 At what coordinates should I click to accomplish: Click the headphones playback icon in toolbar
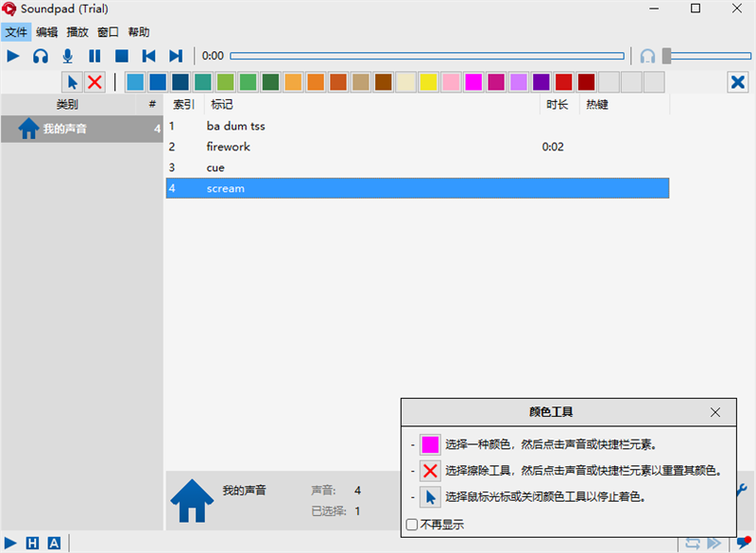point(41,56)
